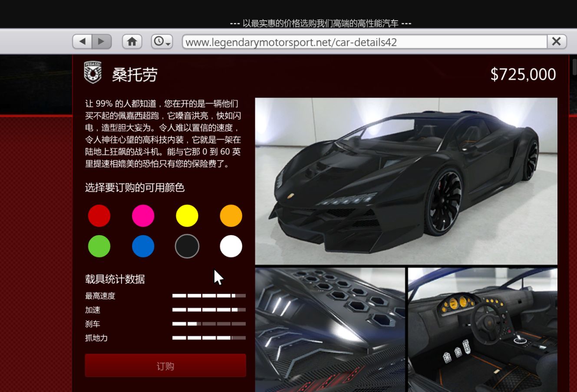577x392 pixels.
Task: Click the 抓地力 traction bar
Action: pyautogui.click(x=209, y=337)
